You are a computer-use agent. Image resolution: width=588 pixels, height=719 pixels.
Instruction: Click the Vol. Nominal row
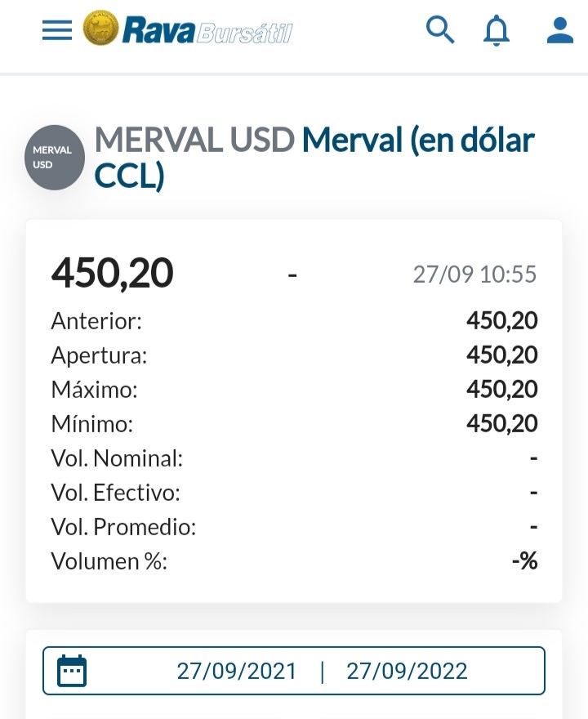294,458
